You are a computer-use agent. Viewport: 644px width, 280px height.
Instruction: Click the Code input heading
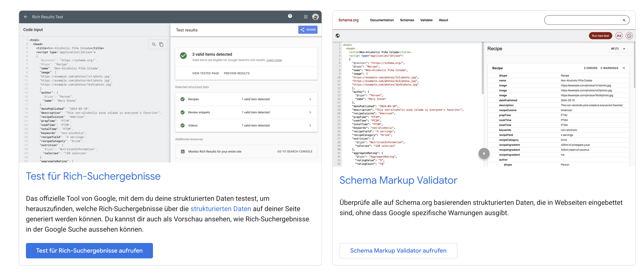[x=33, y=30]
